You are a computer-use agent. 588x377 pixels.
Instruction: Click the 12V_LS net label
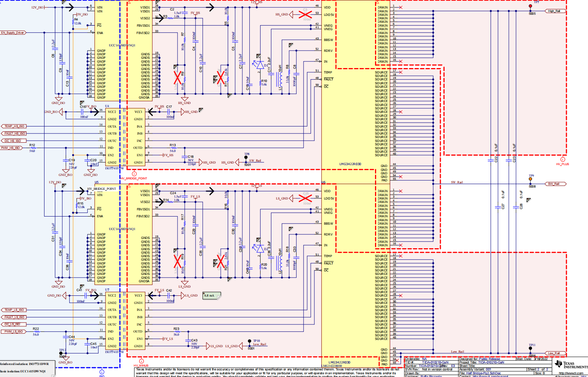(x=257, y=186)
